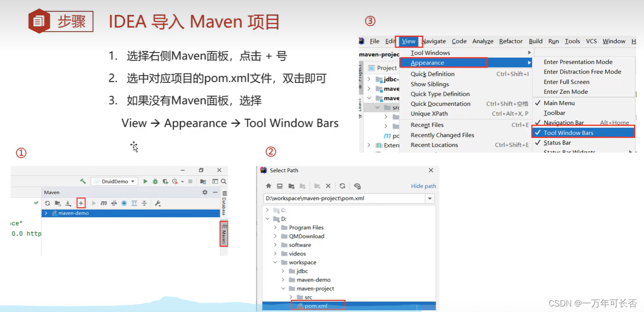This screenshot has width=644, height=312.
Task: Run DruidDemo with the green play icon
Action: point(145,181)
